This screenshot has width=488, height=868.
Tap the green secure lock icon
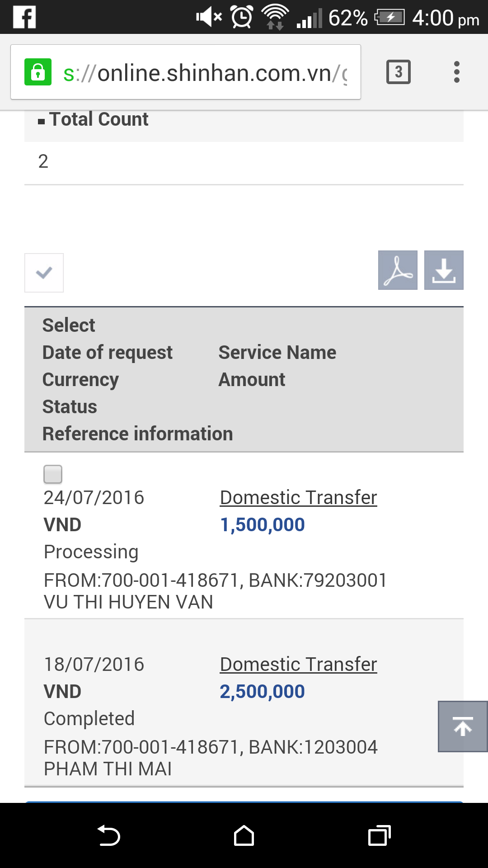click(x=38, y=72)
